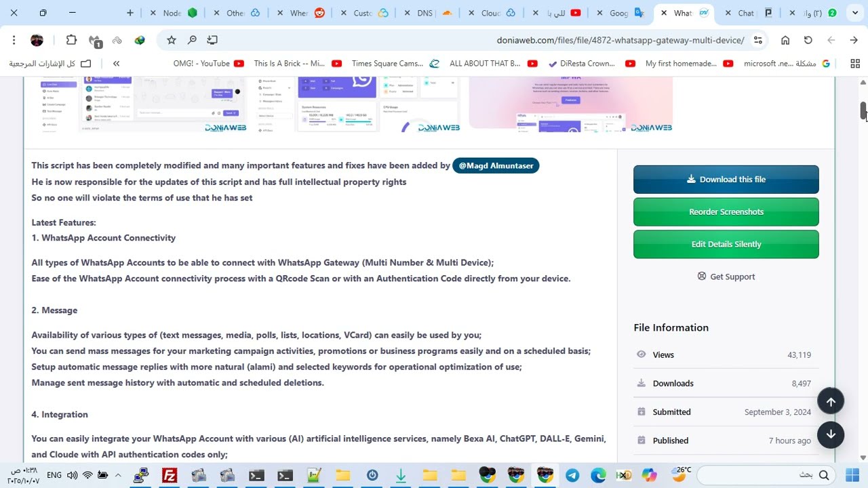The image size is (868, 488).
Task: Bookmark this page with the star icon
Action: (172, 40)
